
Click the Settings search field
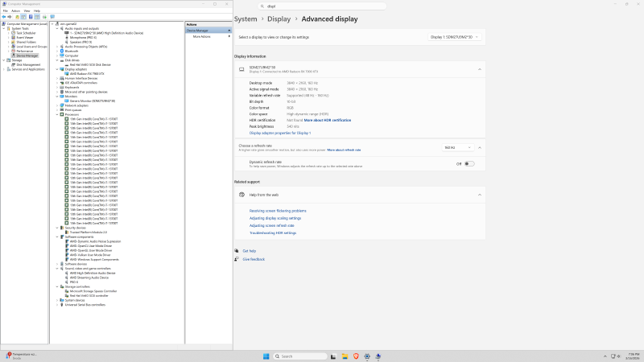[x=322, y=6]
